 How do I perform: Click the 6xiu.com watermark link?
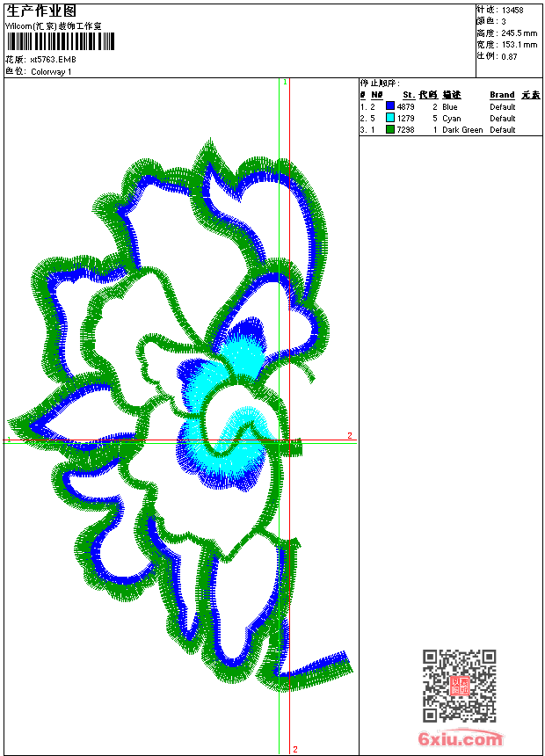(x=459, y=738)
